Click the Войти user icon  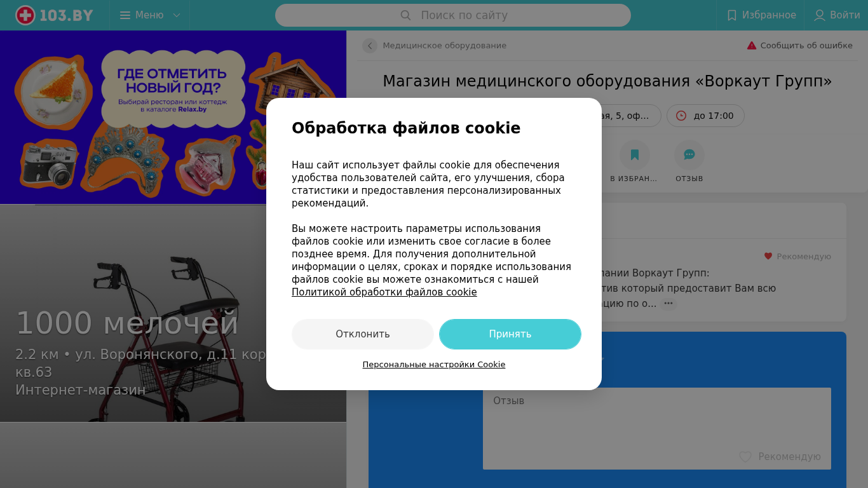tap(820, 15)
